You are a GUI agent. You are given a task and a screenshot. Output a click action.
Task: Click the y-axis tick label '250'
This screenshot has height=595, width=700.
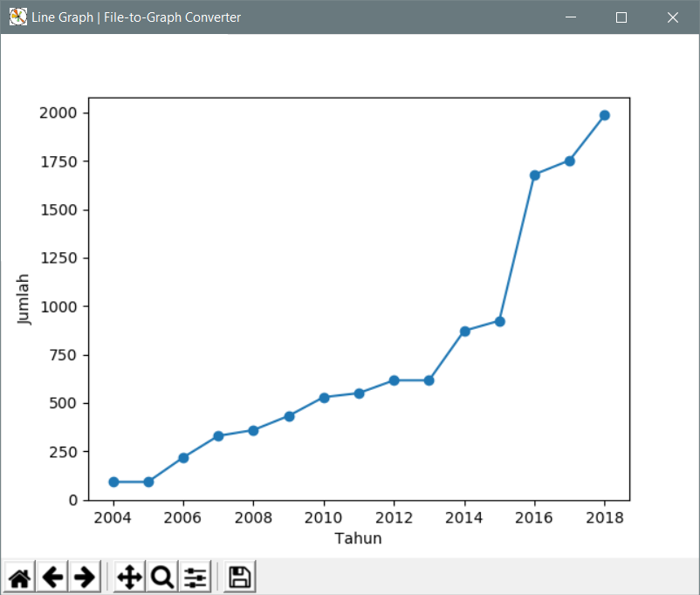click(63, 452)
